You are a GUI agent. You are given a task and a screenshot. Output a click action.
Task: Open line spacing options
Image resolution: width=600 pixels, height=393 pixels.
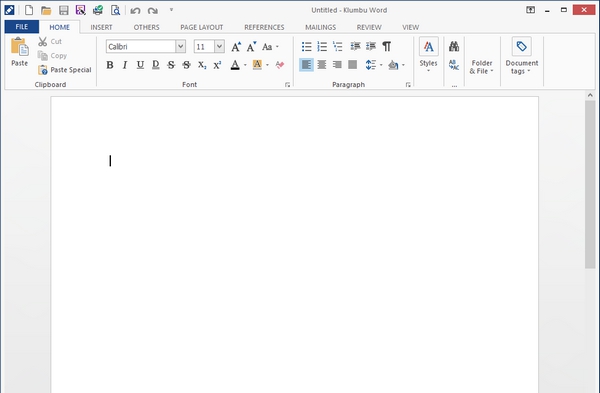click(x=373, y=65)
